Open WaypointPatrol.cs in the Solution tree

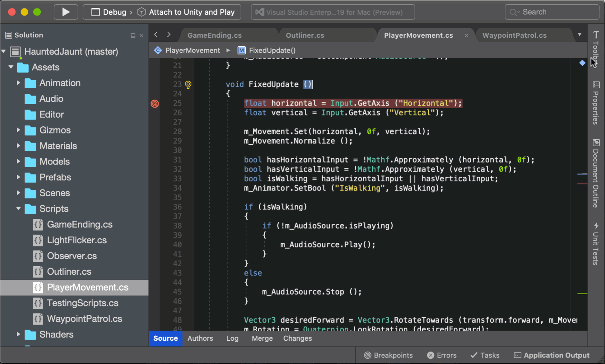tap(84, 319)
